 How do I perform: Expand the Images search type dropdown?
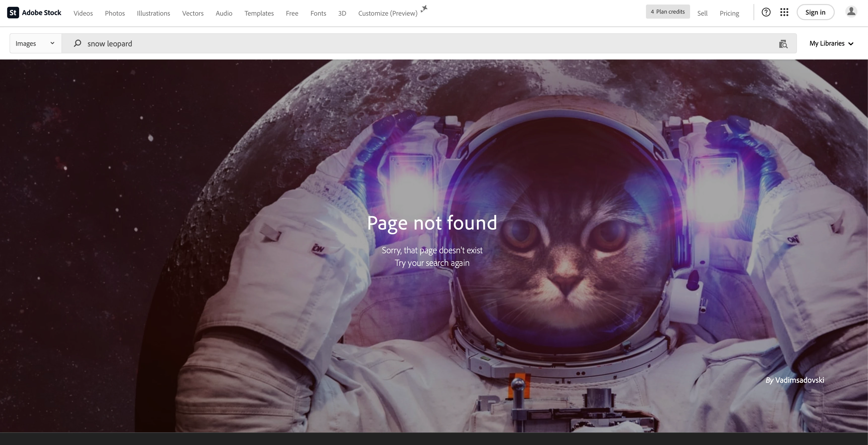click(35, 43)
